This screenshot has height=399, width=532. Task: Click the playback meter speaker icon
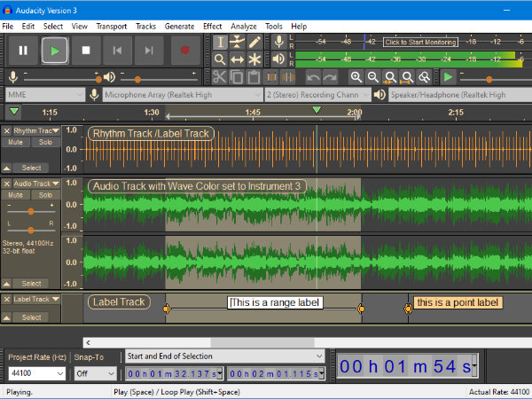tap(279, 59)
